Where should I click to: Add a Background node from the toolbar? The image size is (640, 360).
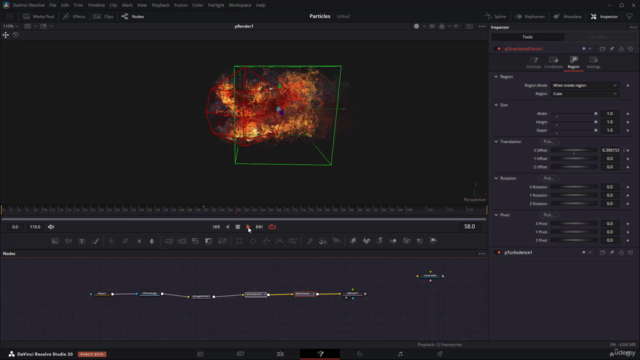(x=55, y=241)
